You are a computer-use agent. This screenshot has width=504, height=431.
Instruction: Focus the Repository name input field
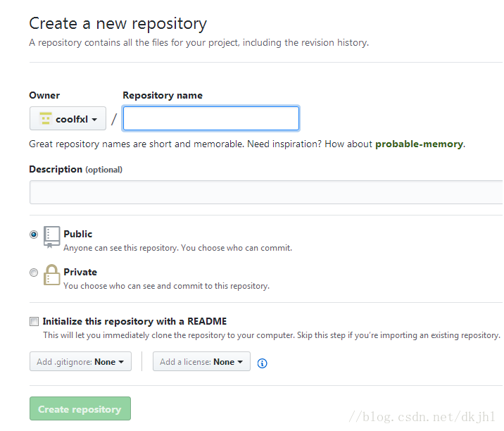(211, 118)
